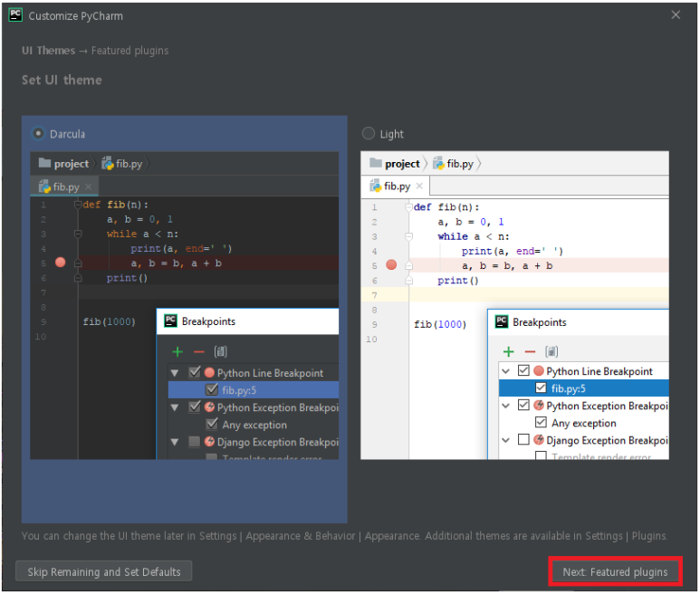
Task: Click group breakpoints icon in Darcula preview
Action: point(221,351)
